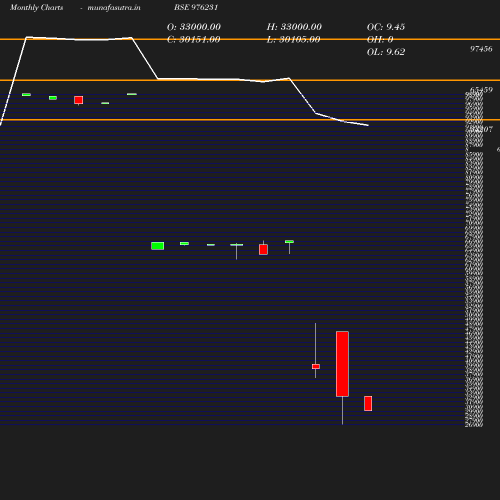Click the munafasutra.in site label

coord(114,7)
